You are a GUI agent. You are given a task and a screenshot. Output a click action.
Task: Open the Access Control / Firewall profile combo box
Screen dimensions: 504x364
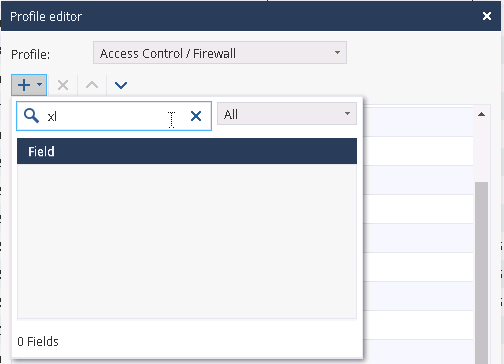[x=220, y=53]
